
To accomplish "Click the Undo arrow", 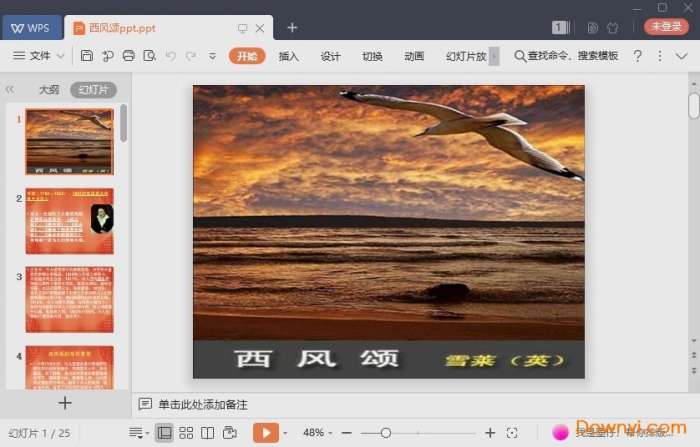I will [x=170, y=56].
